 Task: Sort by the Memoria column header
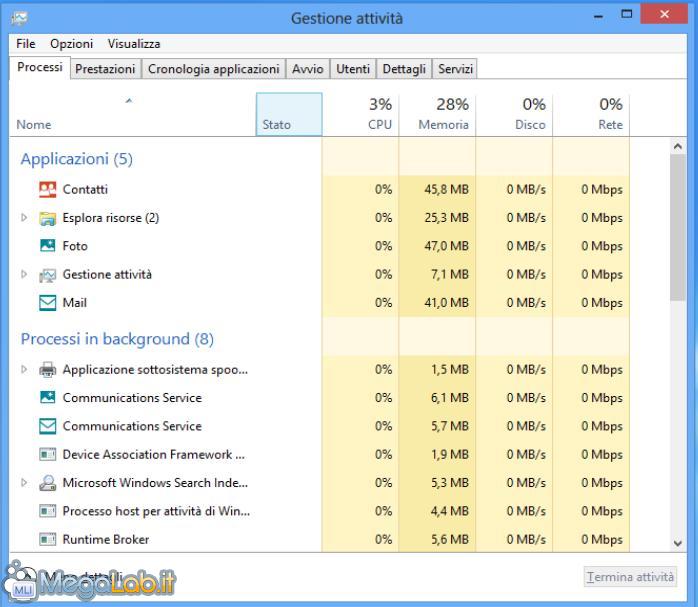(437, 114)
